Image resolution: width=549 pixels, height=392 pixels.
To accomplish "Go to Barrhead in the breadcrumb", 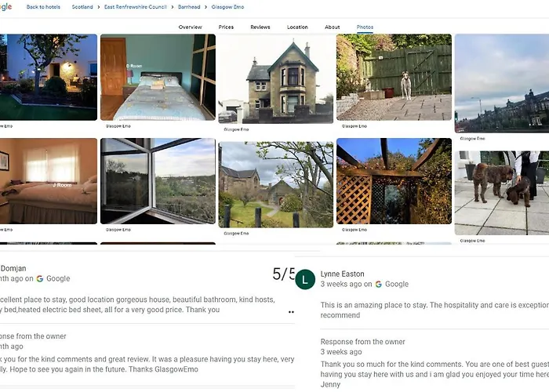I will [189, 7].
